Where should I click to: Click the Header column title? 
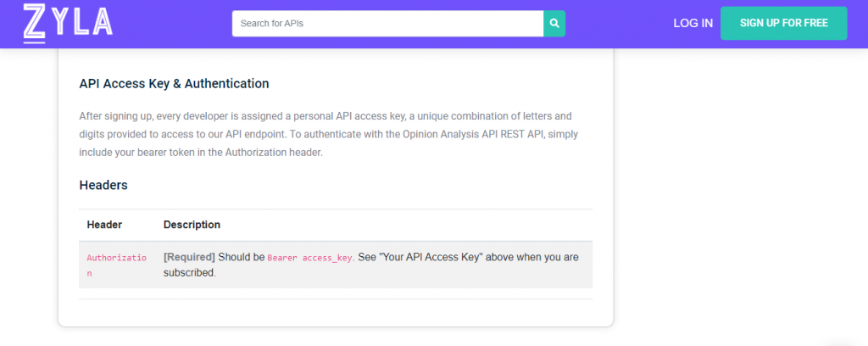pos(104,225)
